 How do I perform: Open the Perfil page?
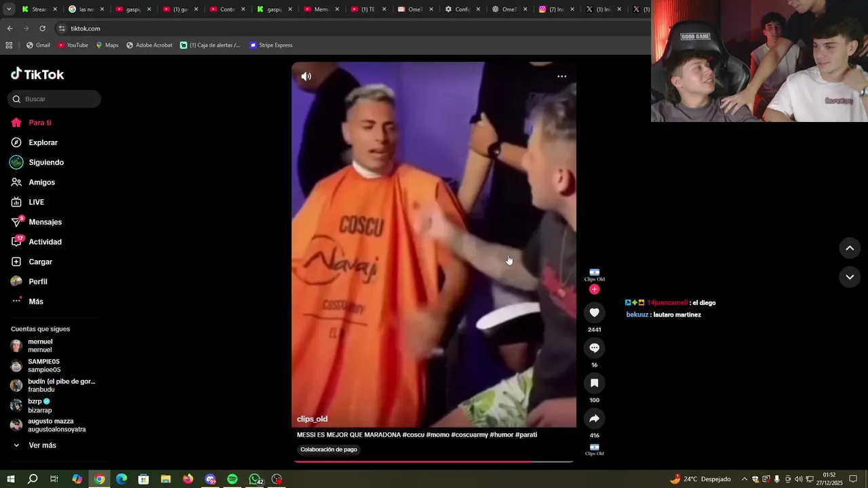(x=29, y=281)
